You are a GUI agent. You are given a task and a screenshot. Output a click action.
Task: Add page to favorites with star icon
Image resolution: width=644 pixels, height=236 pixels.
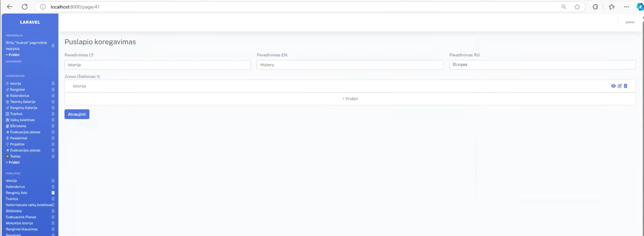pos(577,7)
